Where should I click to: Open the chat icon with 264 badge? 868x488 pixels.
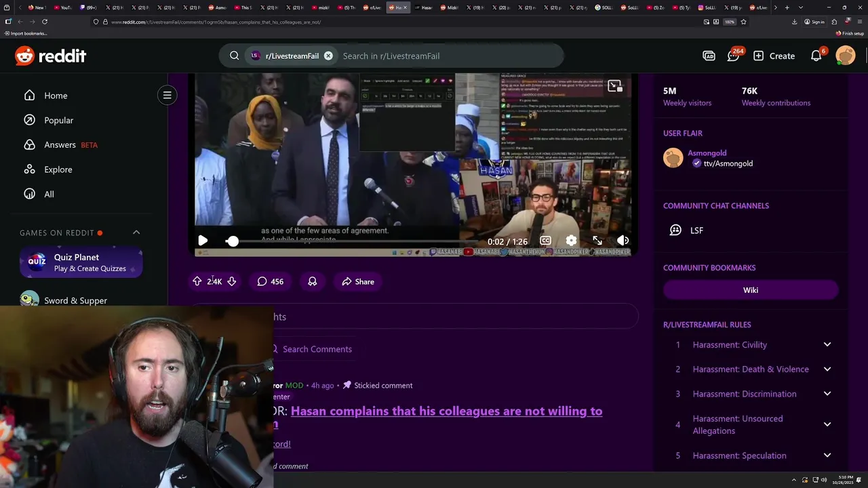click(x=734, y=56)
